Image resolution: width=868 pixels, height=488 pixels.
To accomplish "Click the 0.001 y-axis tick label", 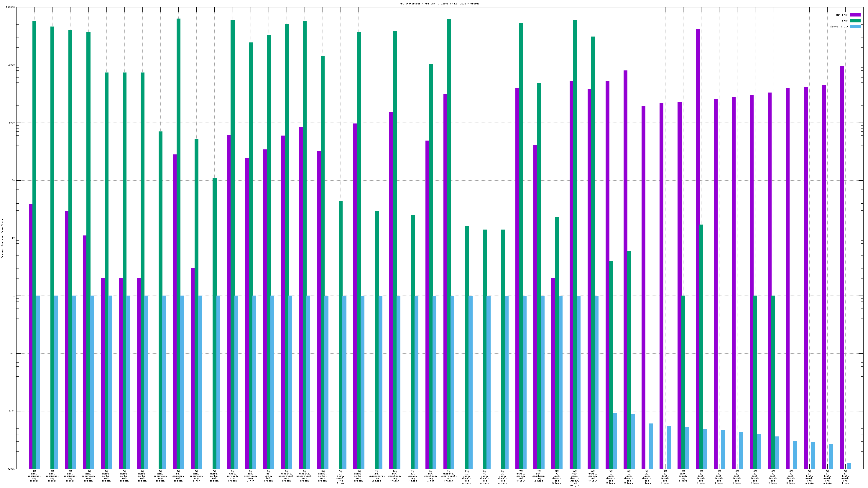I will (x=11, y=469).
